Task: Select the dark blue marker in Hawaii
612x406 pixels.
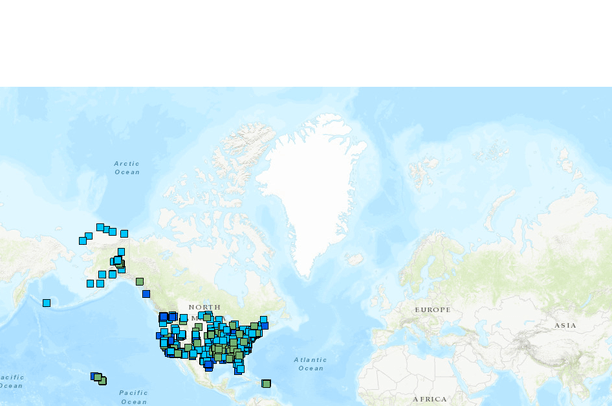Action: click(x=93, y=376)
